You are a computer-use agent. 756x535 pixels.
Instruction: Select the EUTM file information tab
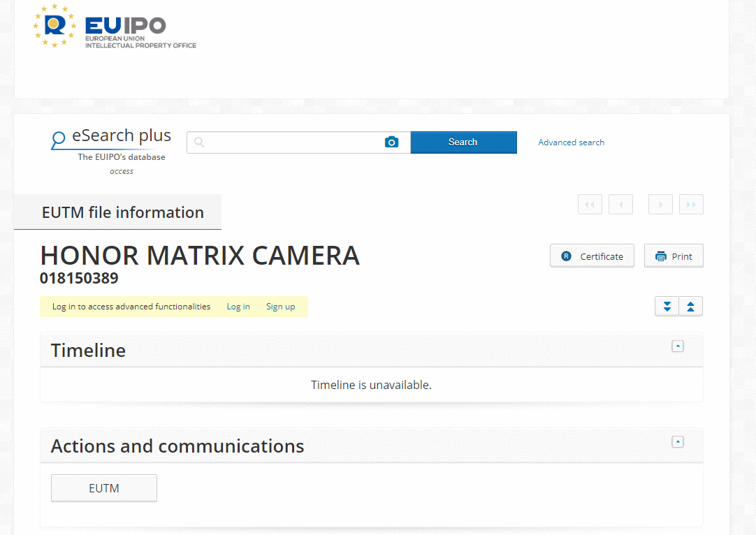118,212
